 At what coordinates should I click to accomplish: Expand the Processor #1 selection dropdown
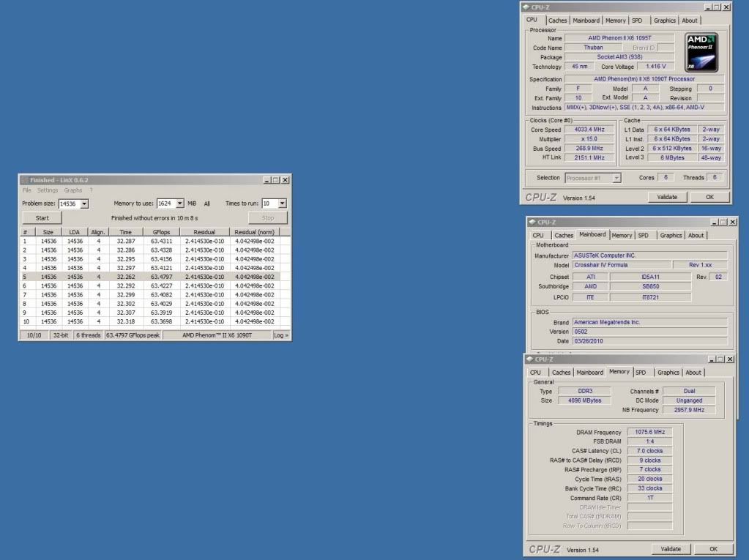click(616, 178)
